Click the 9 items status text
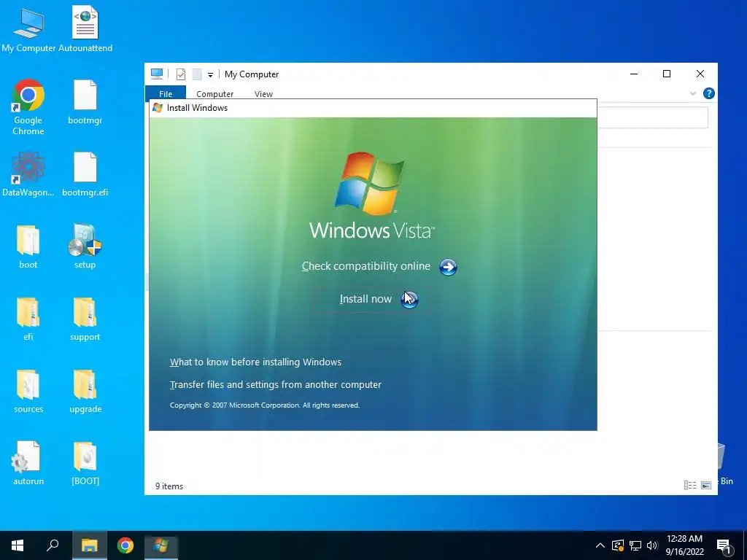 pos(169,486)
